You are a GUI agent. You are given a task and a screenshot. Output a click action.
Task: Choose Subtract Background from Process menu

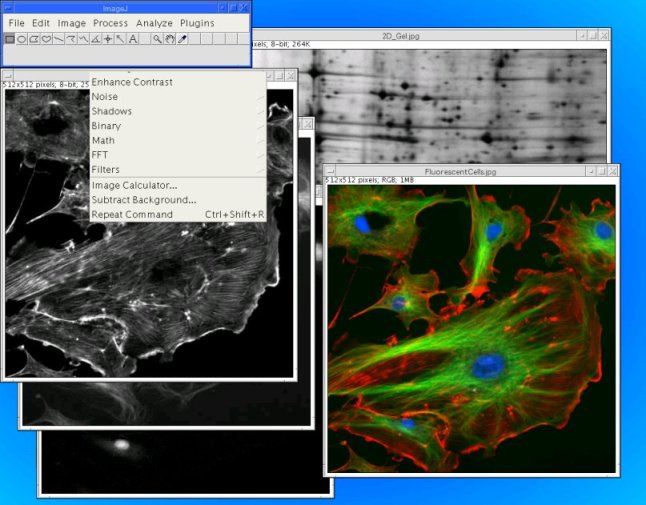click(143, 200)
